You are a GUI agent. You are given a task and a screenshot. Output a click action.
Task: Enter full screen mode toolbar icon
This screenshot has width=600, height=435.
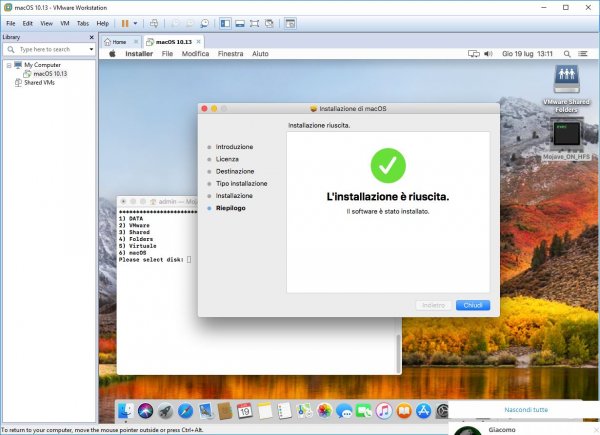tap(254, 23)
